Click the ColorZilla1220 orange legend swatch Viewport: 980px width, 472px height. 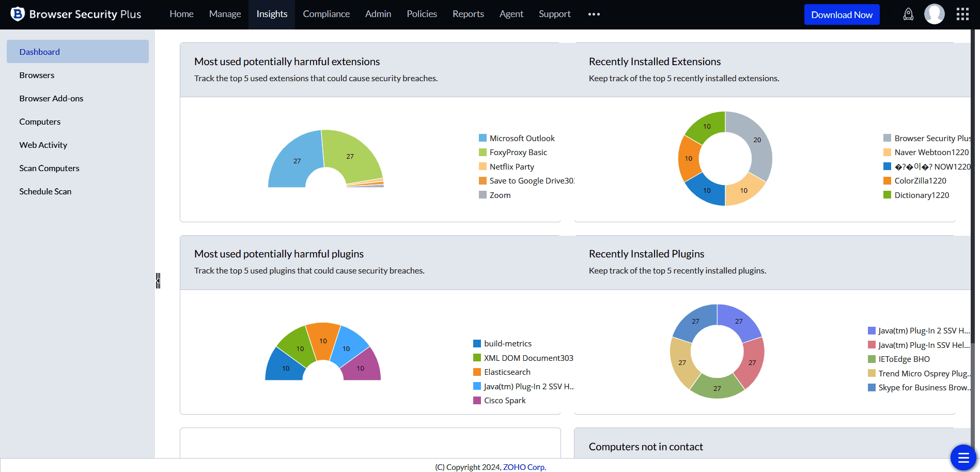887,181
